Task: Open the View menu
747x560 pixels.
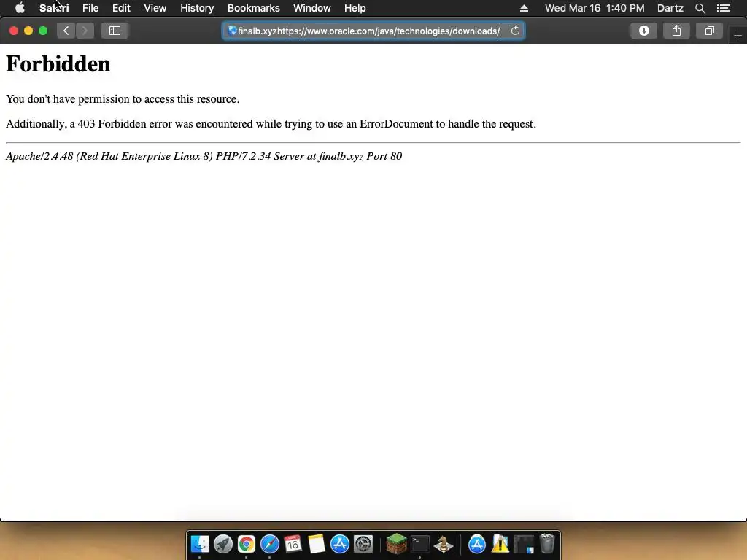Action: point(155,8)
